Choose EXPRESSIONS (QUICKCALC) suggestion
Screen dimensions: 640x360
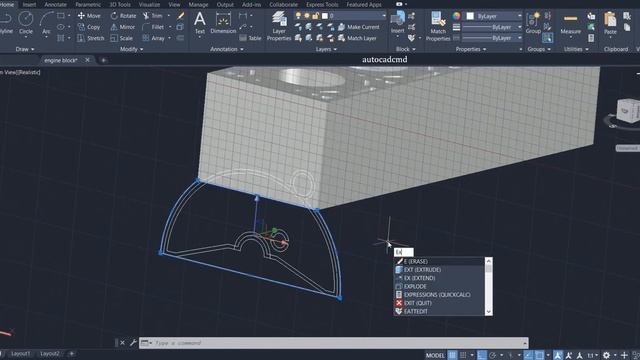(x=439, y=294)
